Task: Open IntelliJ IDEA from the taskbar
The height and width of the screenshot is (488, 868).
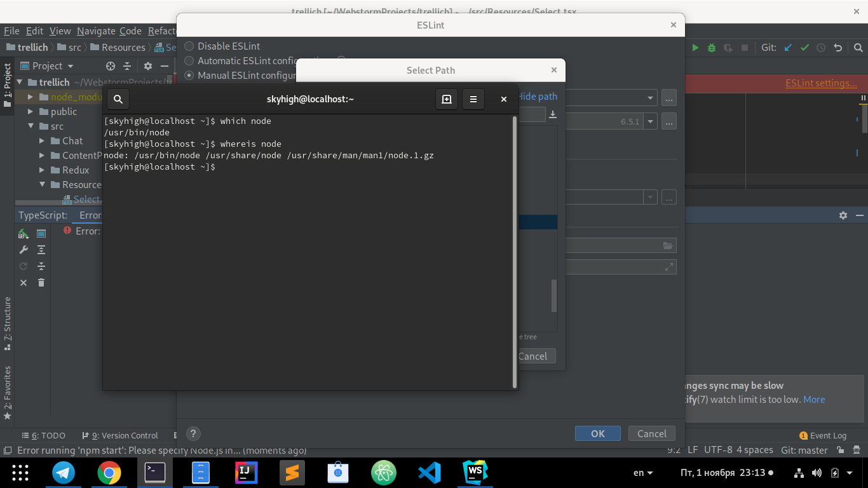Action: point(247,473)
